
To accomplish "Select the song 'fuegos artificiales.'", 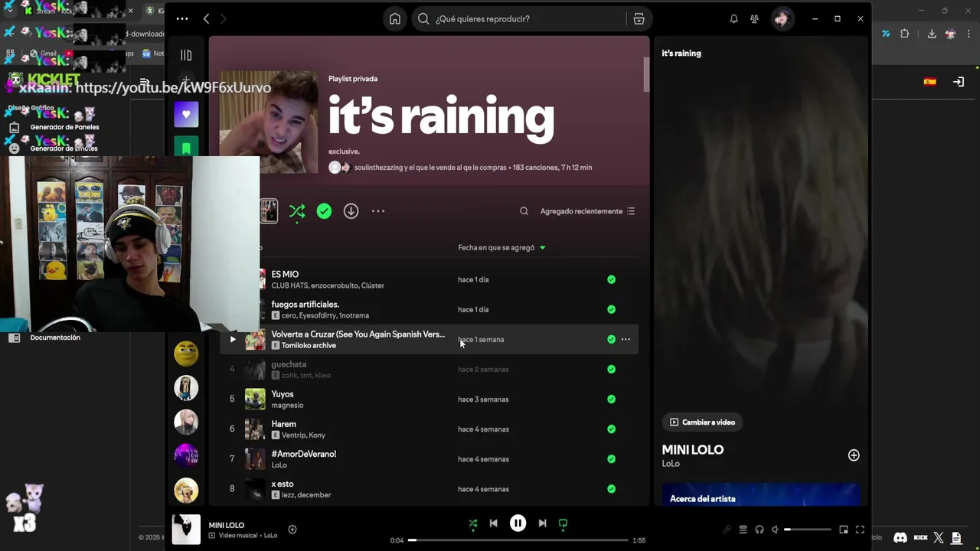I will 305,304.
